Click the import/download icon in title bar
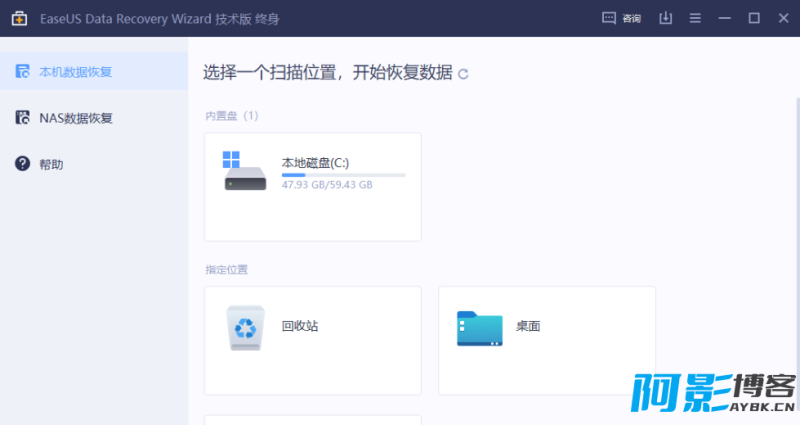This screenshot has width=800, height=425. 665,18
